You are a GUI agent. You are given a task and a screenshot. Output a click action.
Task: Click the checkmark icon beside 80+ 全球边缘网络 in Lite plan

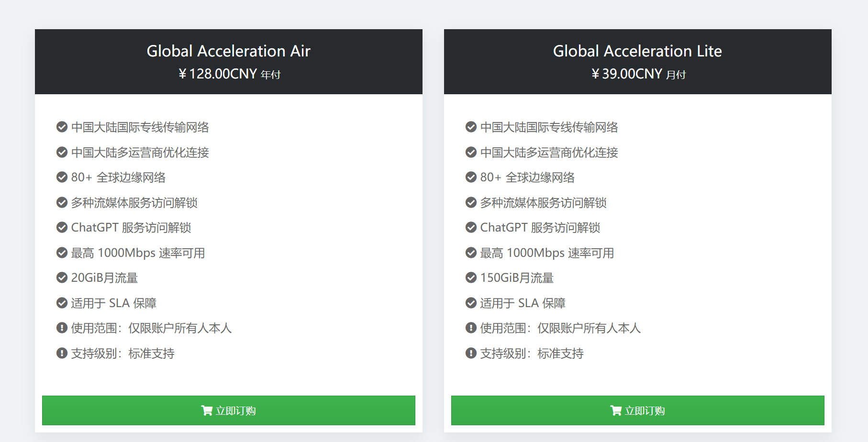[x=470, y=177]
